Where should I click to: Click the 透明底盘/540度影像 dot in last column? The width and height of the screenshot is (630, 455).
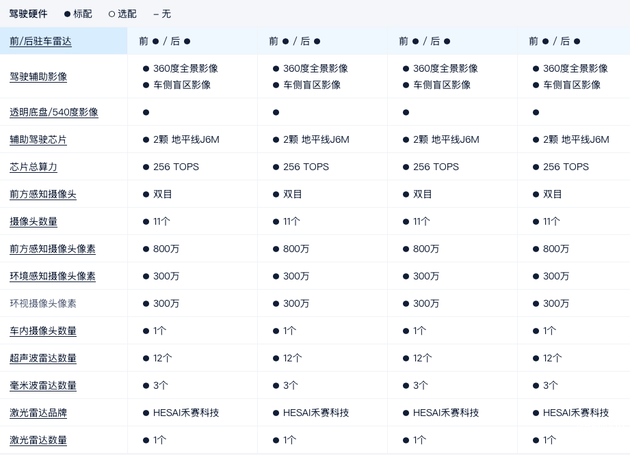(x=536, y=112)
